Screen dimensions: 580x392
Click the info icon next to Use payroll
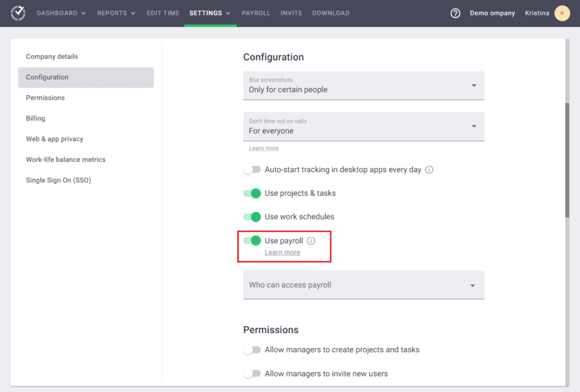pos(310,241)
